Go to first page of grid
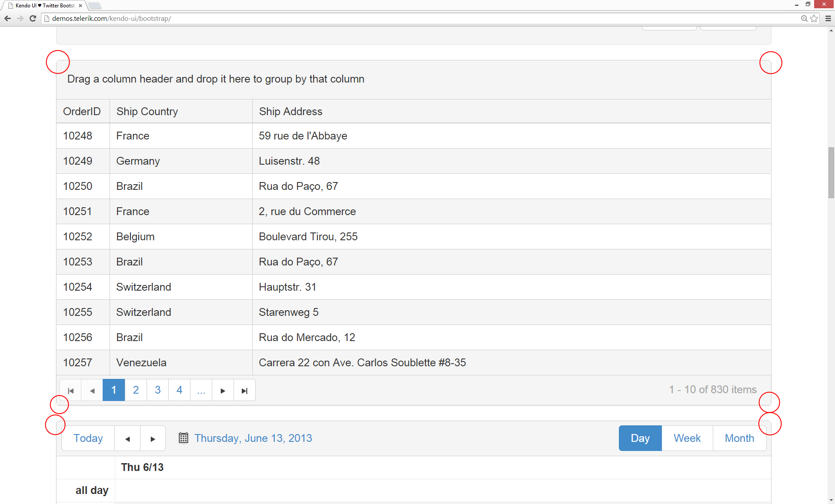835x504 pixels. (70, 391)
